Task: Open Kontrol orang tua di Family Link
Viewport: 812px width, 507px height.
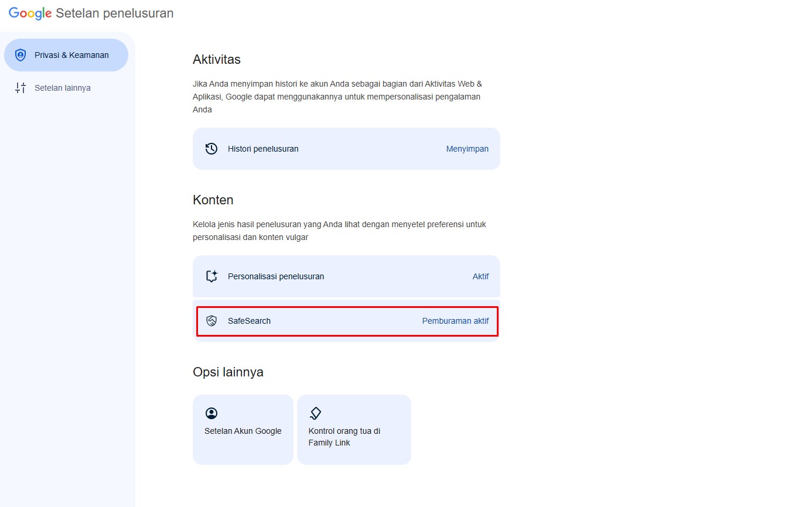Action: tap(354, 429)
